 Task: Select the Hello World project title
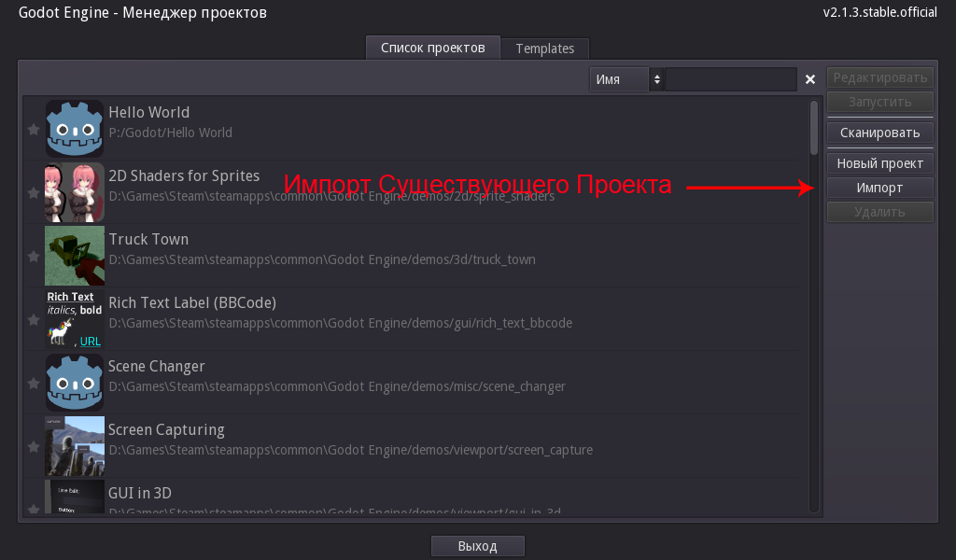(x=148, y=112)
